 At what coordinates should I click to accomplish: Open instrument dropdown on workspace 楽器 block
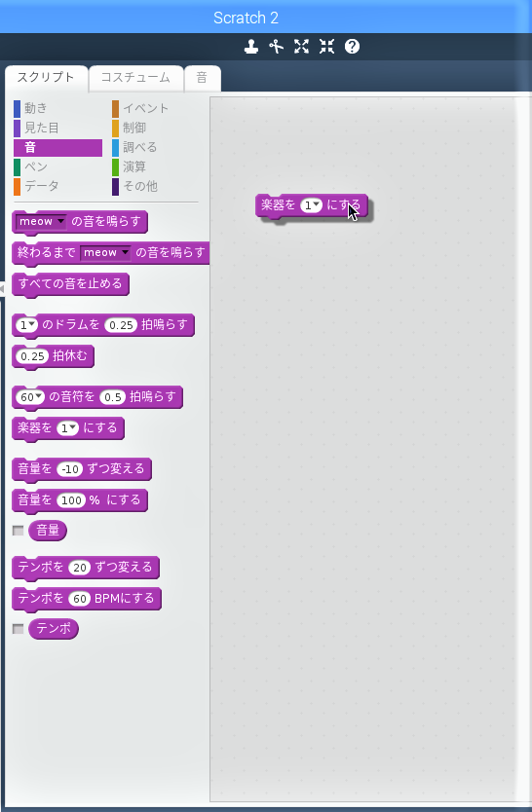tap(312, 205)
